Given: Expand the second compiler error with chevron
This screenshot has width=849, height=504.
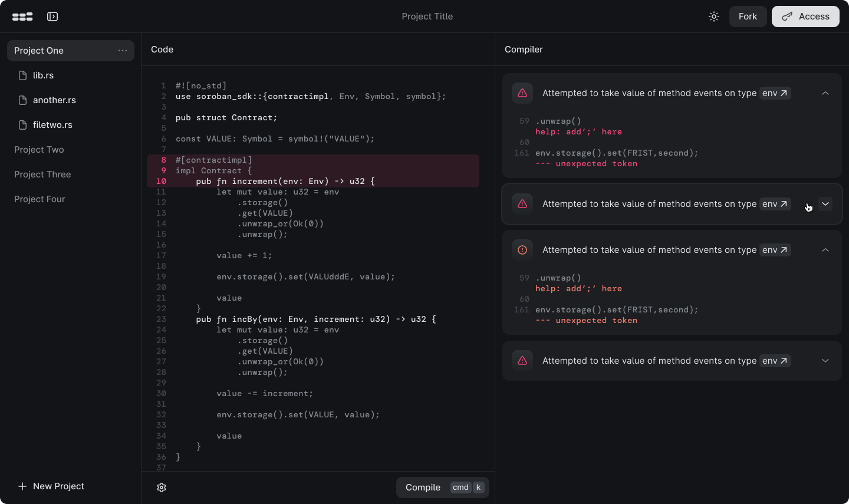Looking at the screenshot, I should [825, 204].
